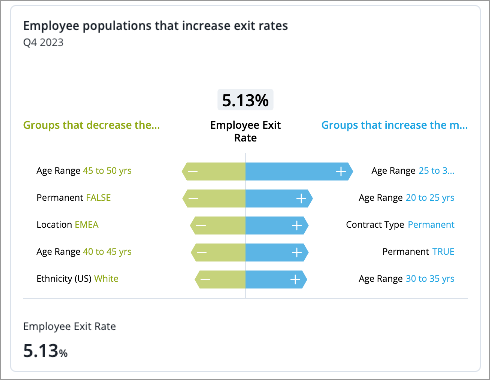490x380 pixels.
Task: Click plus icon on Age Range 30 to 35 bar
Action: 295,279
